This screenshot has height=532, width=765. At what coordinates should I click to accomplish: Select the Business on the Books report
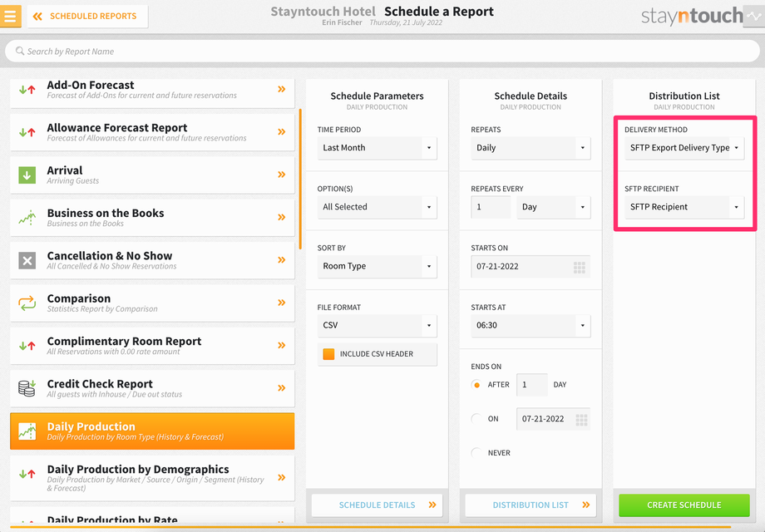click(x=152, y=218)
